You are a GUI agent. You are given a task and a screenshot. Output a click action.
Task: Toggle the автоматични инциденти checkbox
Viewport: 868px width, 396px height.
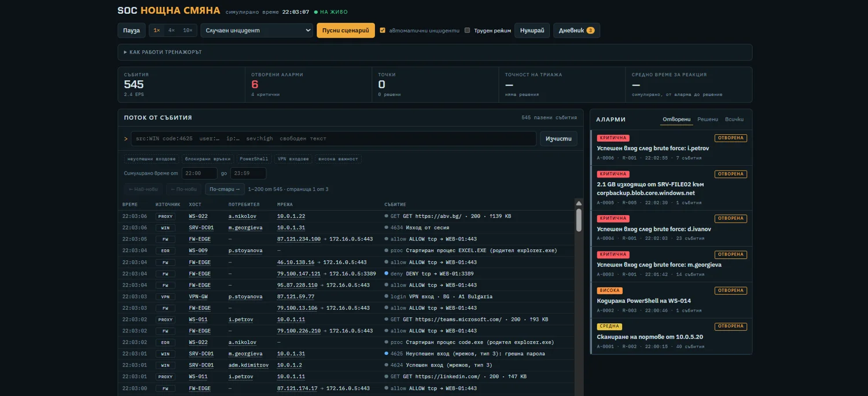coord(382,31)
